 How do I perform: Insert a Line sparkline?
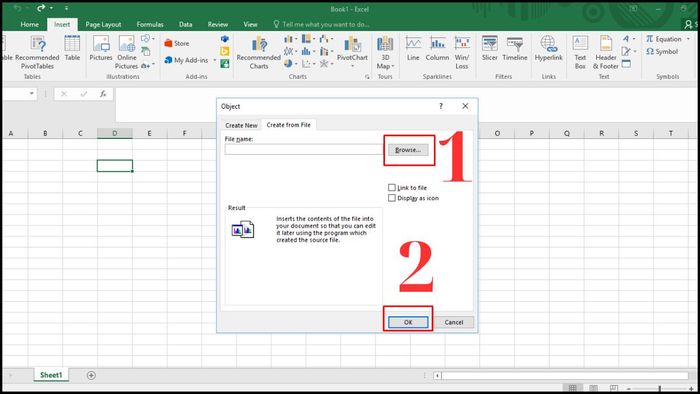(413, 48)
